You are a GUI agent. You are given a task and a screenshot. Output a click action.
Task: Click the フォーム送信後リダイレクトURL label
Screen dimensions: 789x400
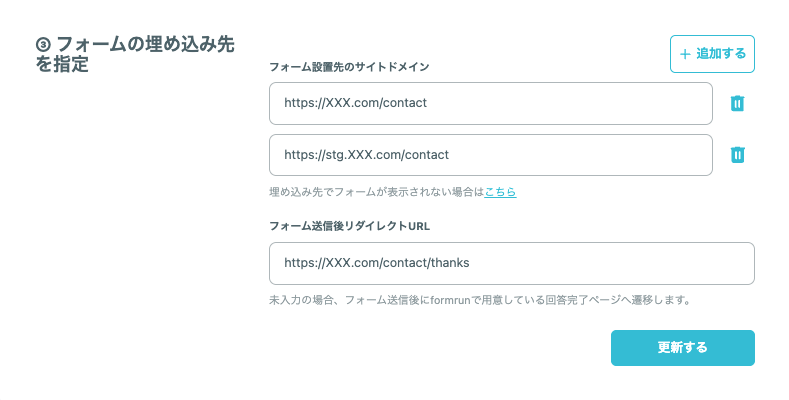[x=350, y=226]
